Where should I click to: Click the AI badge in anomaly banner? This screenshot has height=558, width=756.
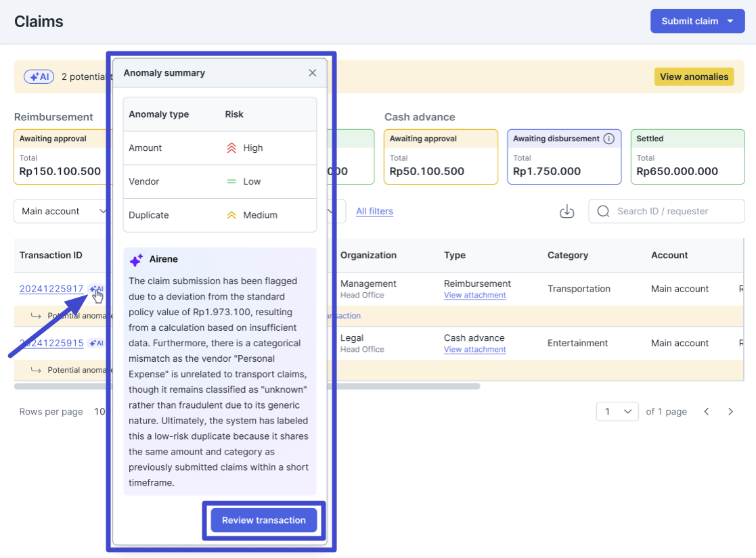[39, 76]
